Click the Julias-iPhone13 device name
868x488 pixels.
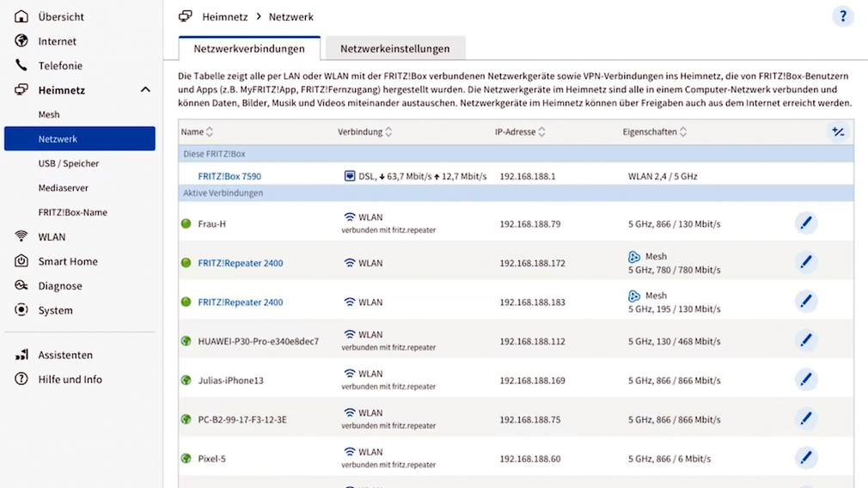[231, 381]
